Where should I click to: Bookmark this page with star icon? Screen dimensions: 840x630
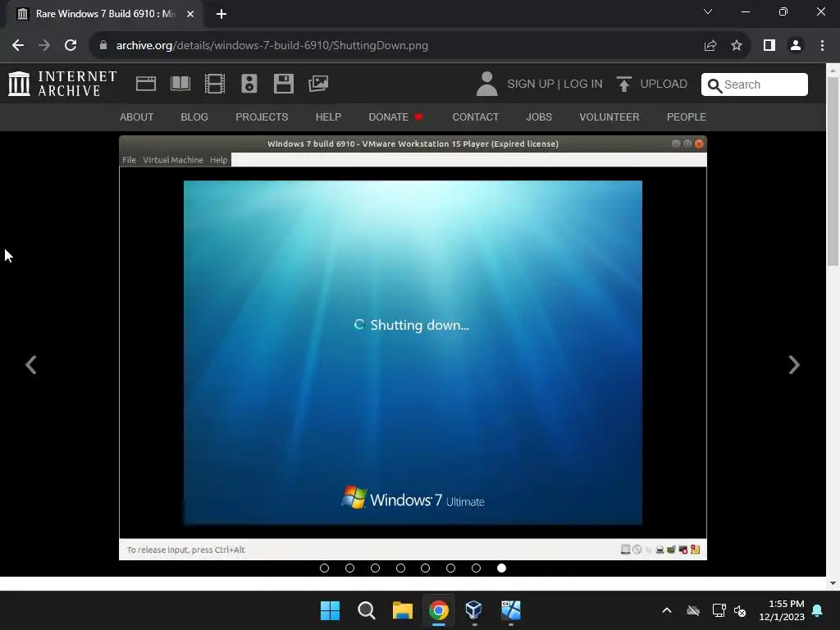tap(737, 46)
